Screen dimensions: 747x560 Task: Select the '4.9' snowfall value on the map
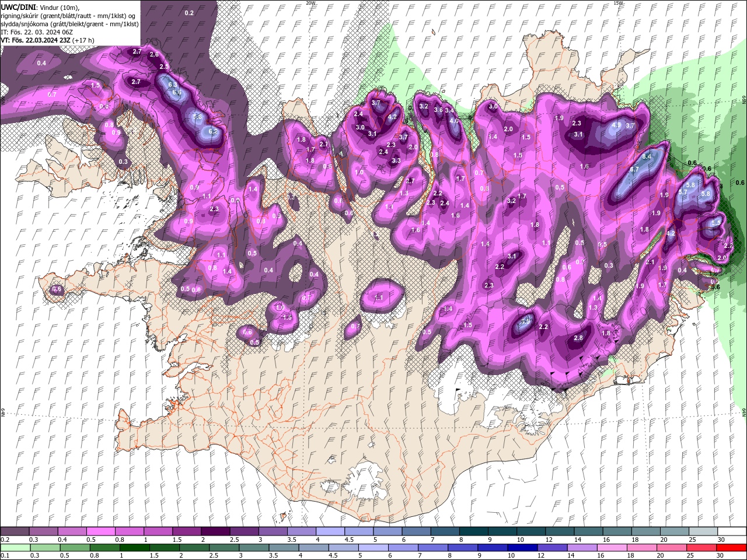coord(616,125)
